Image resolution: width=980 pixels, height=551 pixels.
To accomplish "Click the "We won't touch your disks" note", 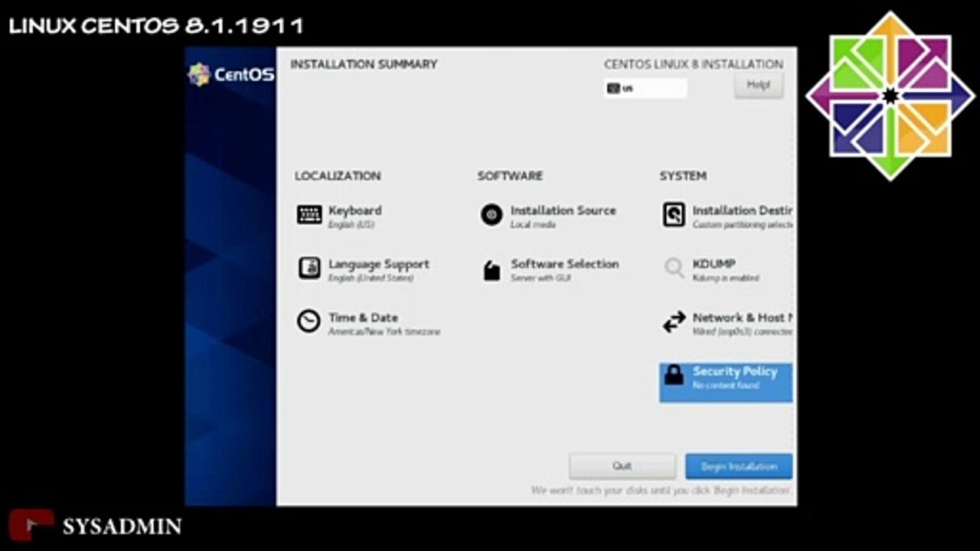I will click(x=661, y=490).
